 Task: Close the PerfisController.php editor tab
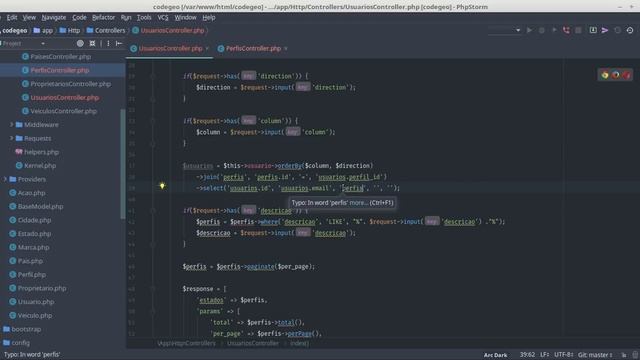286,49
